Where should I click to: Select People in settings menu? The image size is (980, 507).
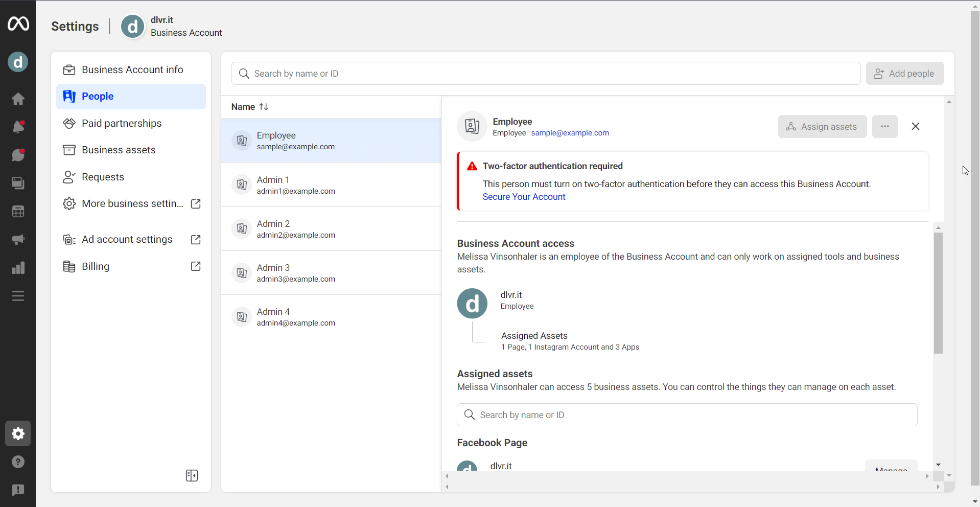tap(131, 97)
